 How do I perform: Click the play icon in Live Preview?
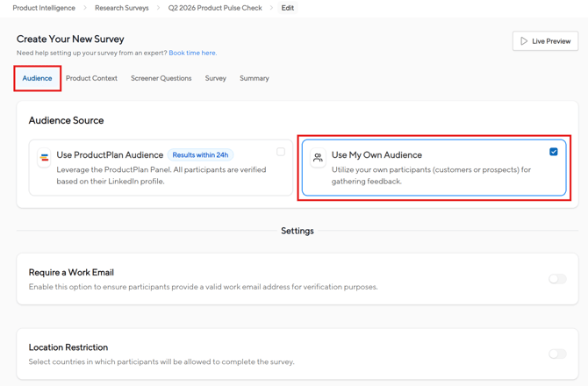(524, 41)
